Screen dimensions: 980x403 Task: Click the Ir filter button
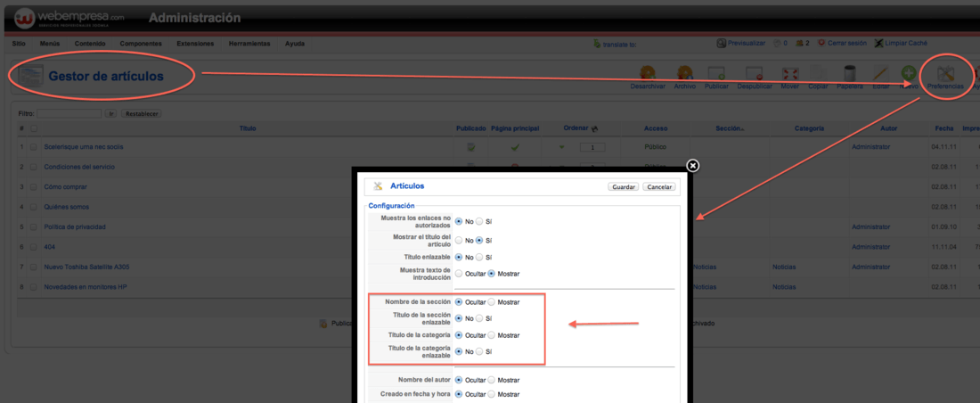click(x=110, y=114)
